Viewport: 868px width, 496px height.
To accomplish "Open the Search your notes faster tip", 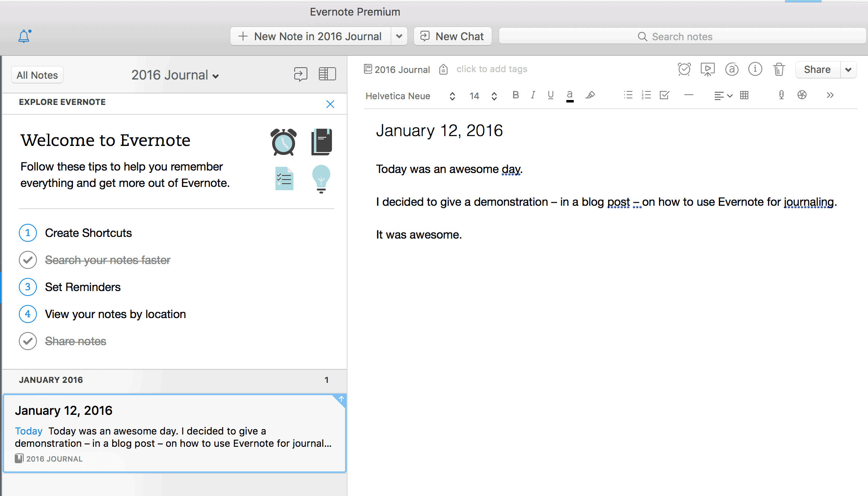I will pos(108,260).
